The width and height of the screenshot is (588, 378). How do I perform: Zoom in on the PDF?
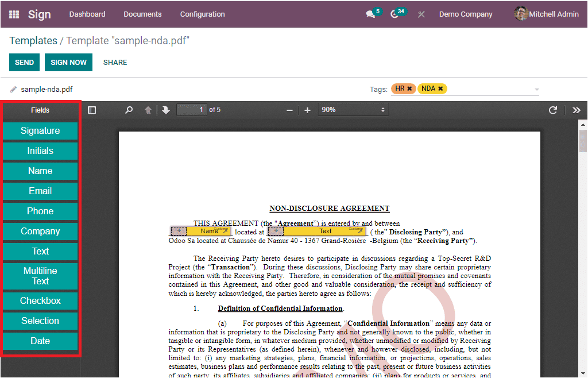[x=308, y=110]
